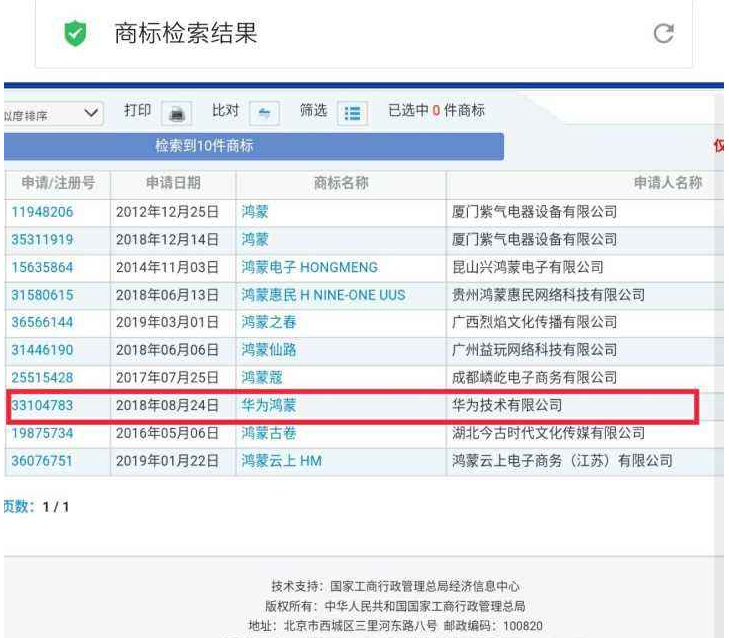The height and width of the screenshot is (638, 729).
Task: Click the 筛选 filter label
Action: [x=313, y=111]
